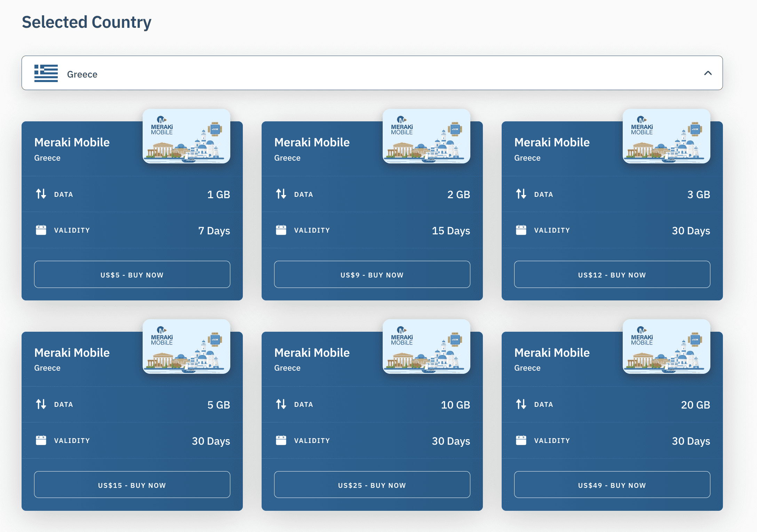Viewport: 757px width, 532px height.
Task: Click the data arrows icon on 10 GB plan
Action: point(281,404)
